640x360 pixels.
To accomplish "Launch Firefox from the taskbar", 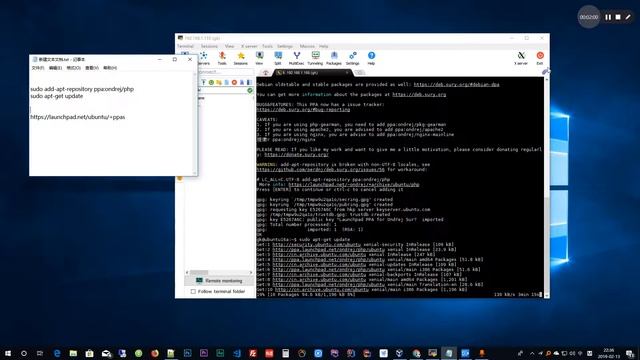I will tap(155, 353).
